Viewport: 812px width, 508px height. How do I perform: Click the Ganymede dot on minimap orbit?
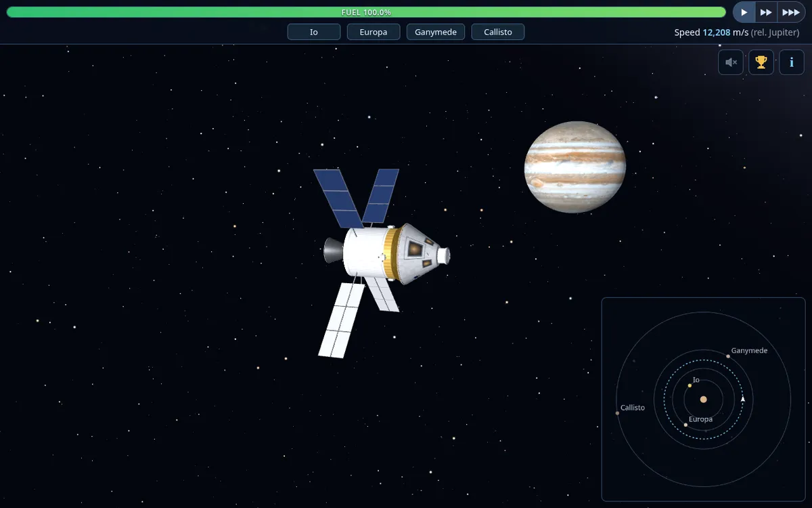[x=728, y=356]
